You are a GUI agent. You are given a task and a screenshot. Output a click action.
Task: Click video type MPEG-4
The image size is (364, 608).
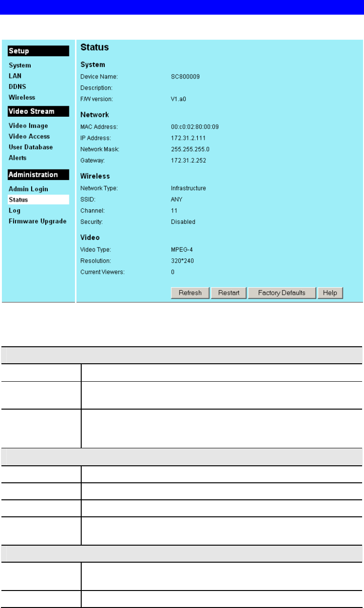[181, 249]
